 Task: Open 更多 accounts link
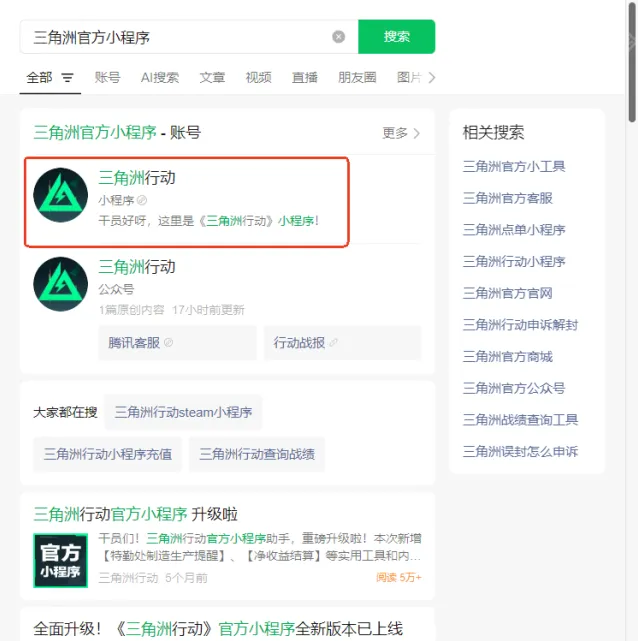click(x=401, y=133)
